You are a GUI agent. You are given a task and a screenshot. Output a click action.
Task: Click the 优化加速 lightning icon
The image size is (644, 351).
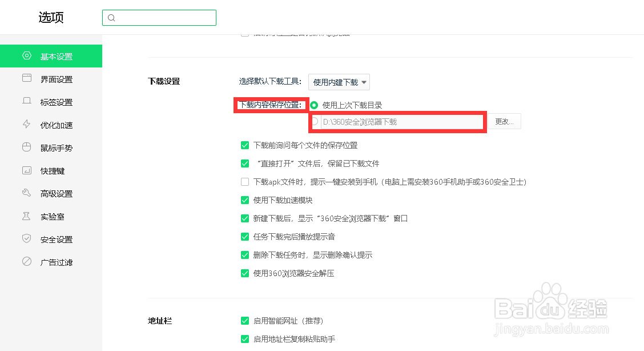point(26,125)
